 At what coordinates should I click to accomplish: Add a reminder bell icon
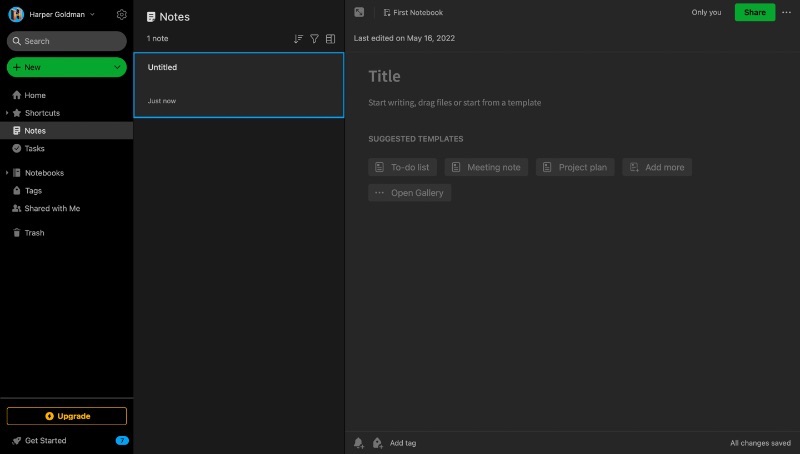coord(359,443)
